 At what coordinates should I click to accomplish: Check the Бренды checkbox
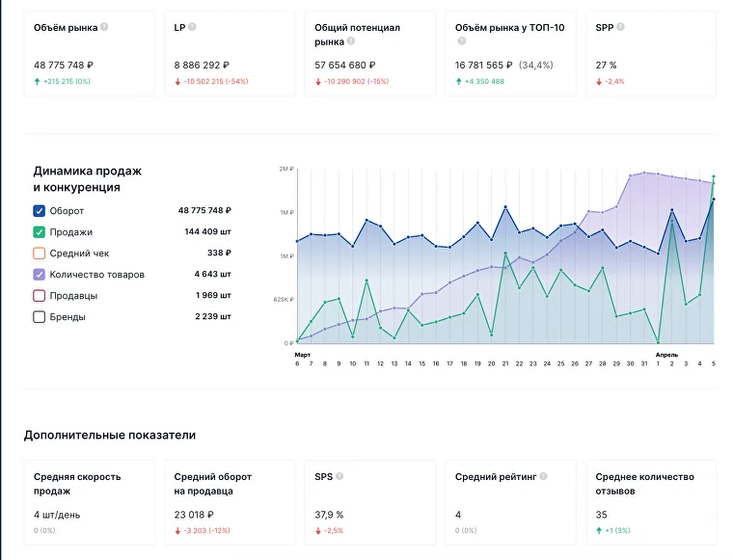click(40, 317)
